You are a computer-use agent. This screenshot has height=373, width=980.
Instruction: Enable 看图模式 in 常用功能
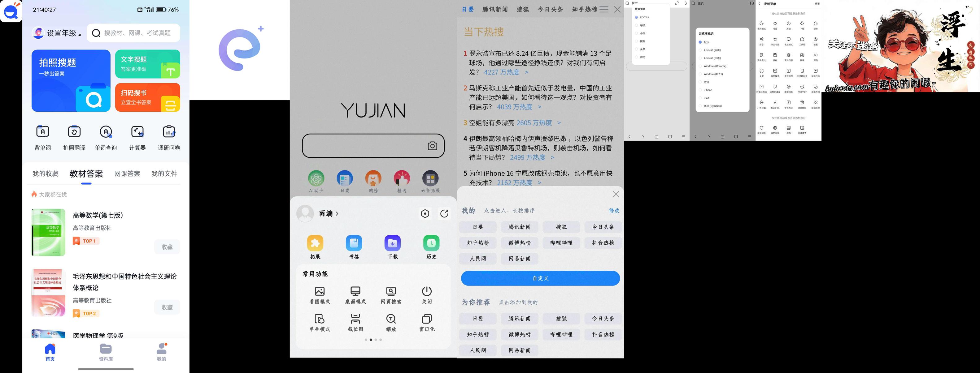[320, 295]
